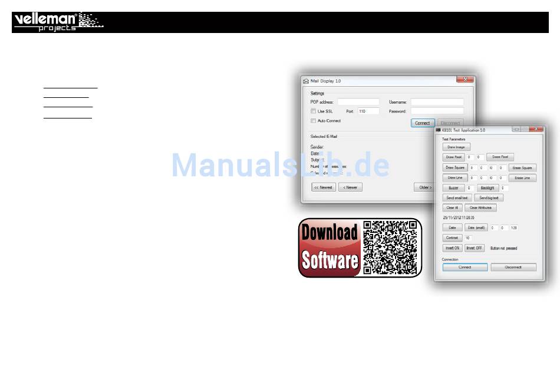Click the Invert OFF button
Viewport: 560px width, 392px height.
475,248
